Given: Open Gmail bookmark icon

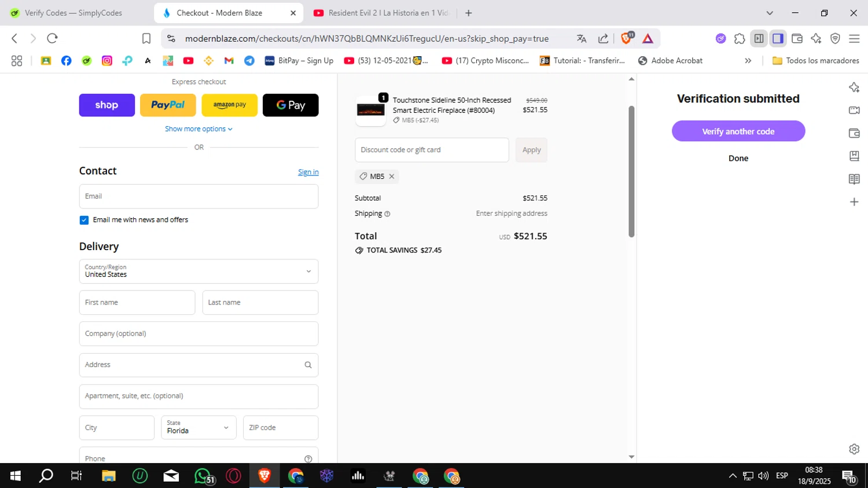Looking at the screenshot, I should tap(229, 61).
